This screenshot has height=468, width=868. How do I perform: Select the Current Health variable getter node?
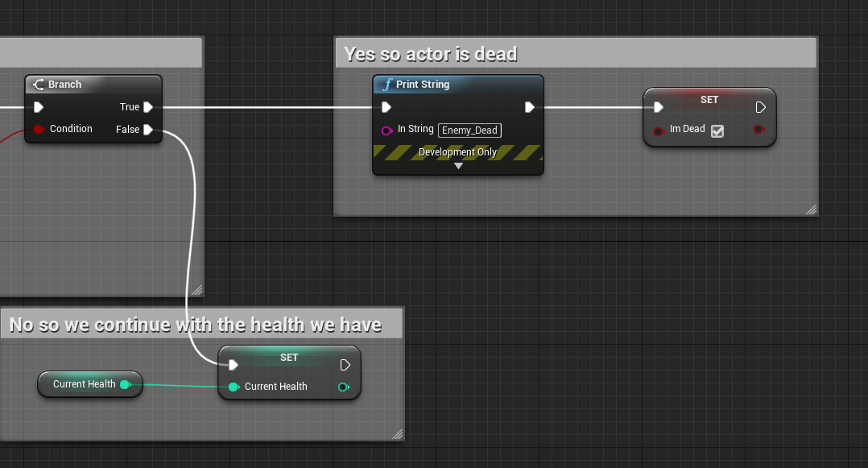[84, 384]
